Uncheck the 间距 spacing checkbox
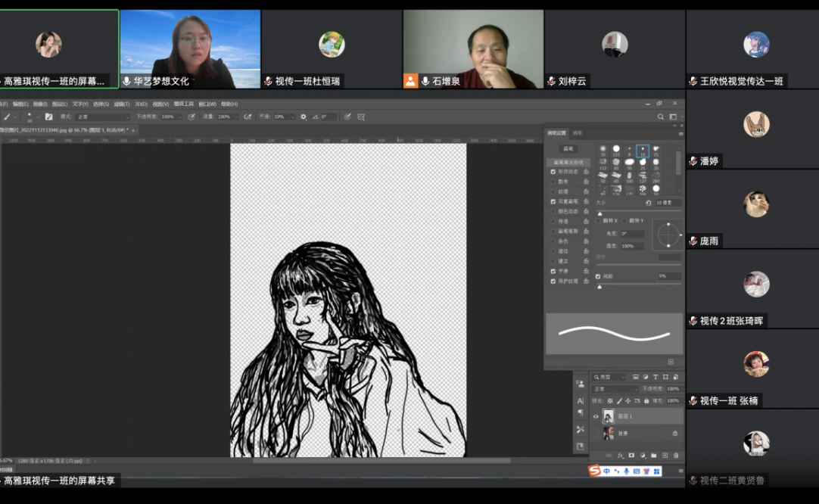The image size is (819, 504). point(598,276)
